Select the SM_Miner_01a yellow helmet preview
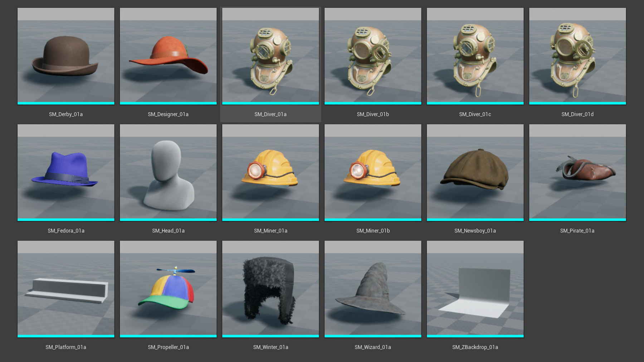 pyautogui.click(x=270, y=172)
